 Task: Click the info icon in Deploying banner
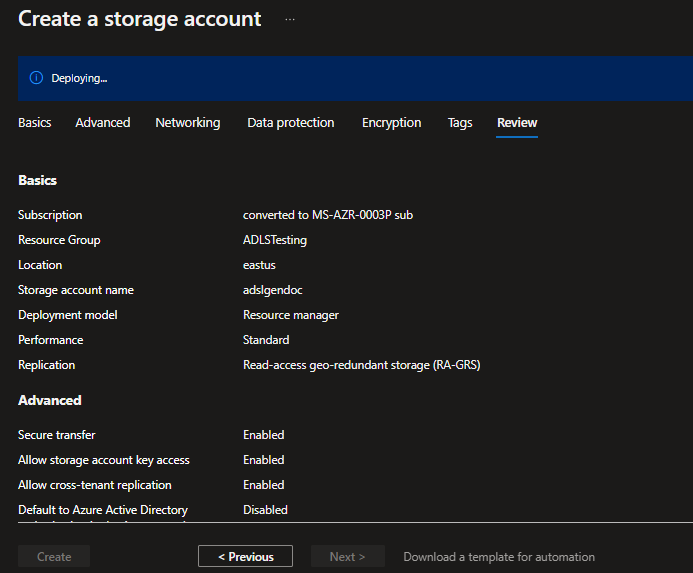coord(36,78)
